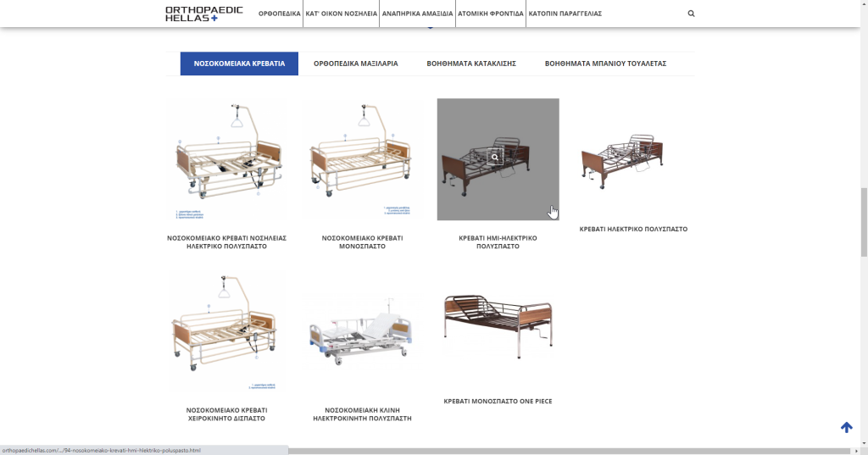
Task: Click the scroll-to-top arrow icon
Action: point(846,427)
